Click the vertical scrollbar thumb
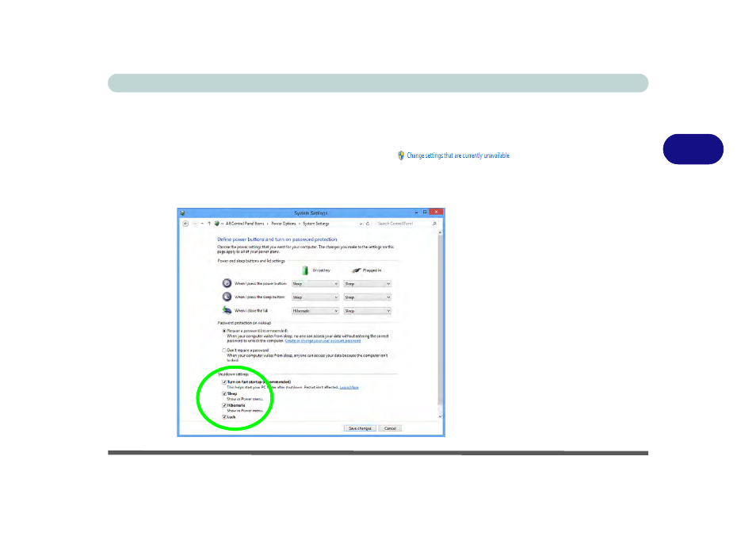The height and width of the screenshot is (533, 756). [440, 320]
